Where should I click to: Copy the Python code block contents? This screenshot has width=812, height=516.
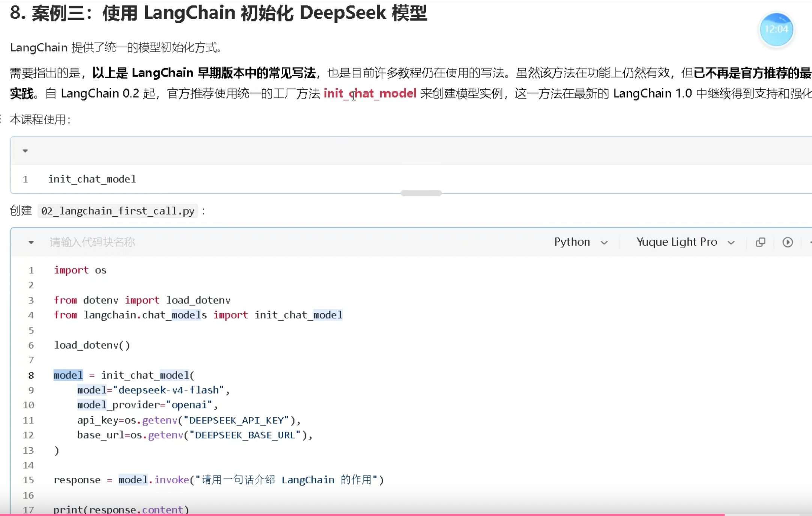761,242
